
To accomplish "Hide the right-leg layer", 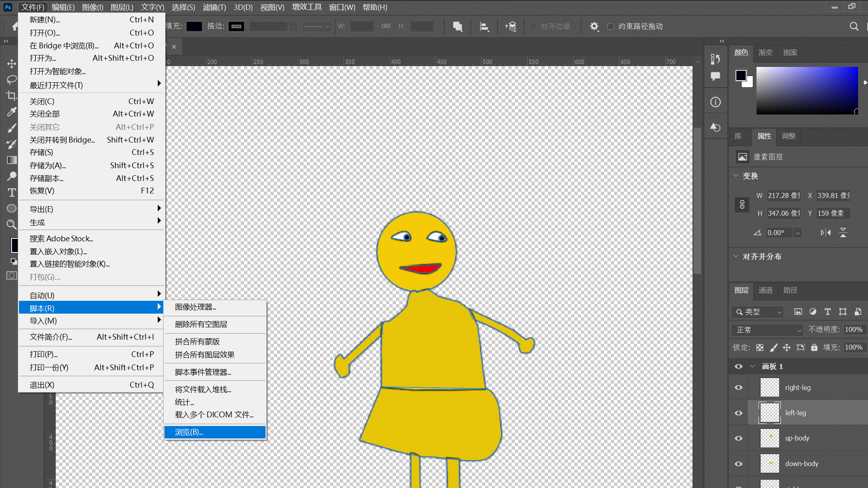I will click(x=739, y=388).
